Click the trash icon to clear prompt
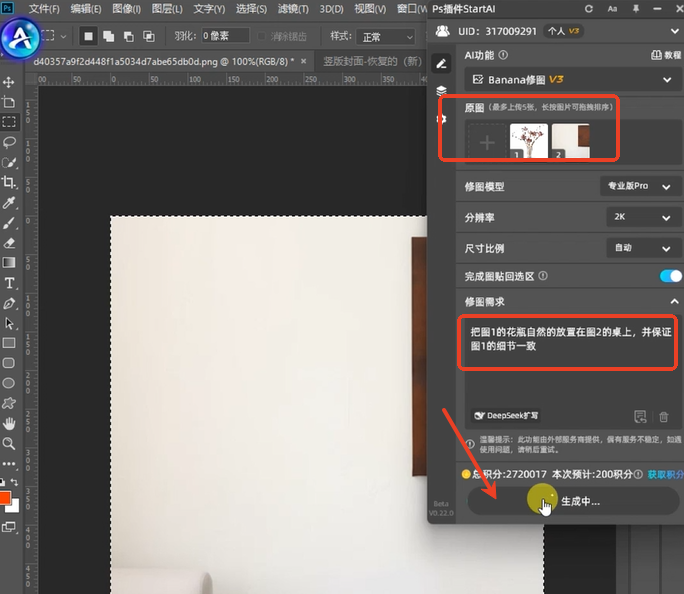This screenshot has width=684, height=594. (663, 417)
